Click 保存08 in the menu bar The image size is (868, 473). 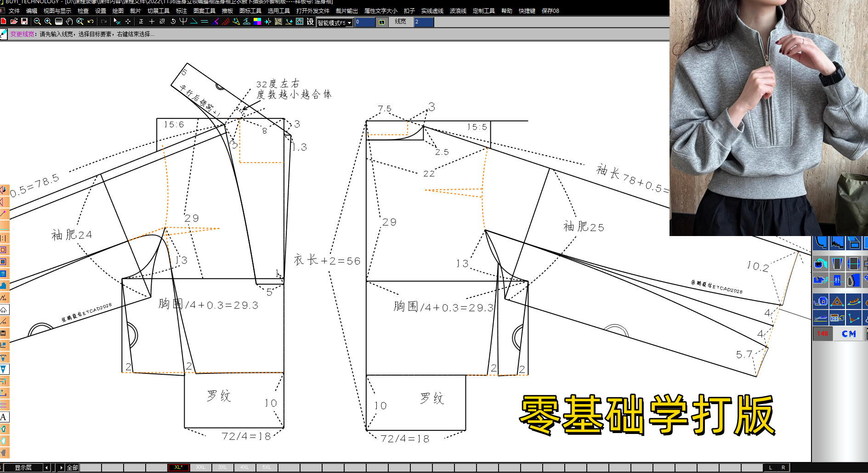pyautogui.click(x=550, y=11)
